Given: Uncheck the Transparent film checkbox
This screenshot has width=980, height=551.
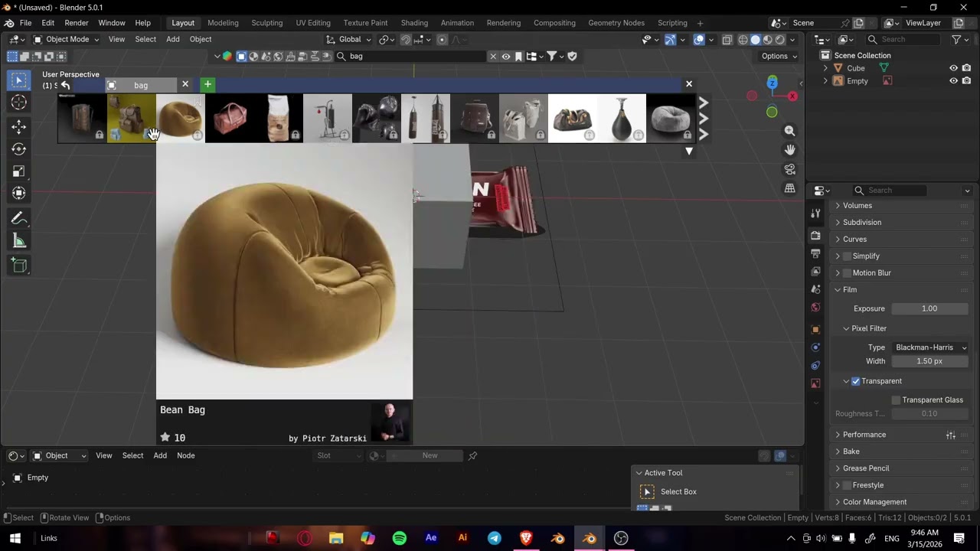Looking at the screenshot, I should [x=856, y=381].
